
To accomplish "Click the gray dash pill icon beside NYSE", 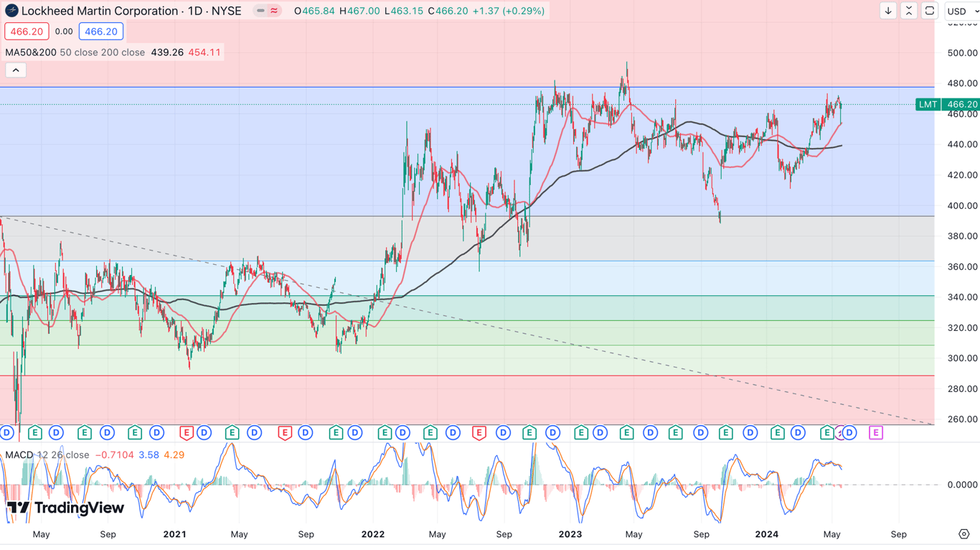I will tap(260, 11).
